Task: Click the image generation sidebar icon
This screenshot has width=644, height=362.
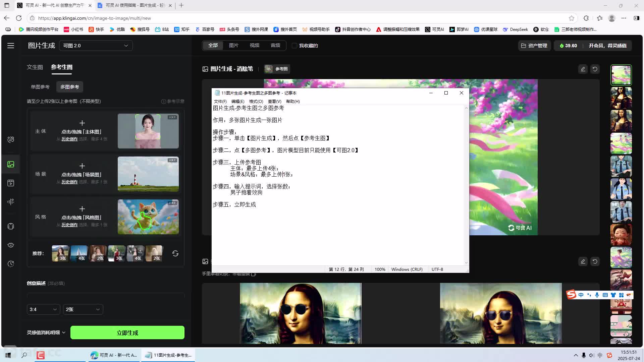Action: pos(11,164)
